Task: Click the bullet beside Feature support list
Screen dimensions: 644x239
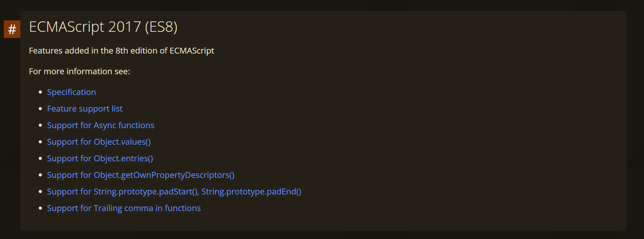Action: pos(40,109)
